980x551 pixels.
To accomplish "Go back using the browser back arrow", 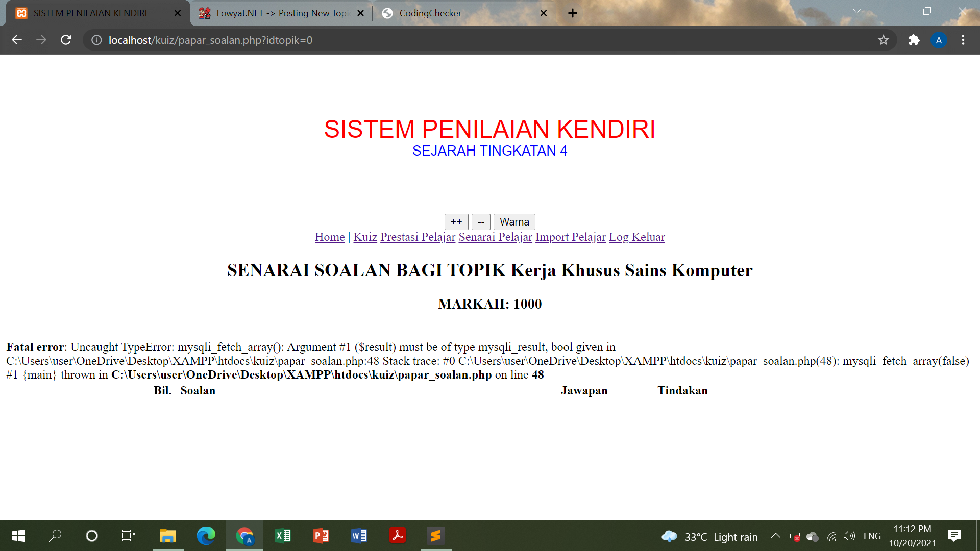I will [x=17, y=40].
